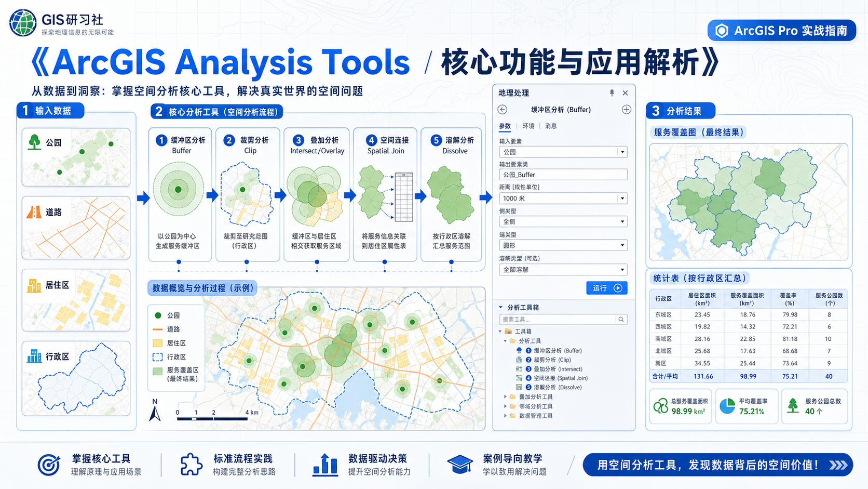
Task: Click the yellow building icon beside 居住区
Action: point(34,285)
